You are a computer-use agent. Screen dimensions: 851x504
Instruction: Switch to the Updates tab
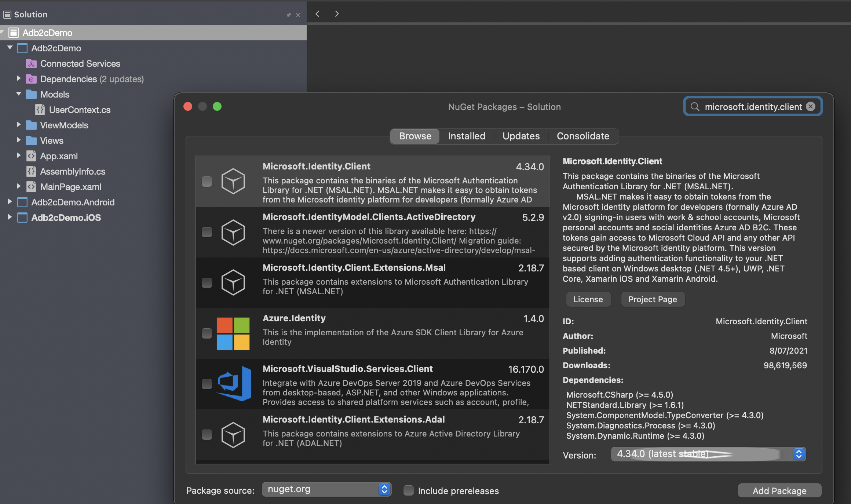521,136
